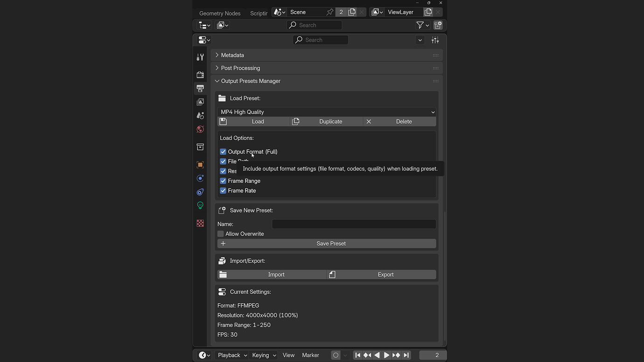The height and width of the screenshot is (362, 644).
Task: Open the World properties tab
Action: pos(200,129)
